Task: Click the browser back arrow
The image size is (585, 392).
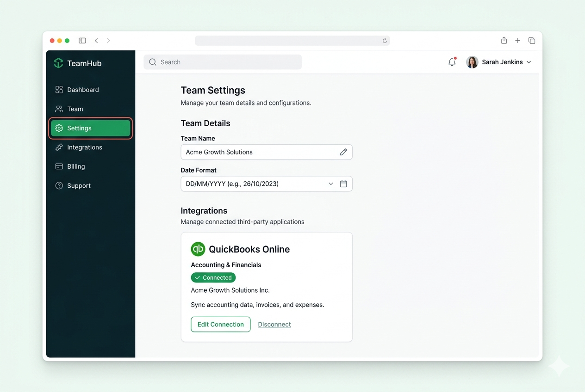Action: point(96,41)
